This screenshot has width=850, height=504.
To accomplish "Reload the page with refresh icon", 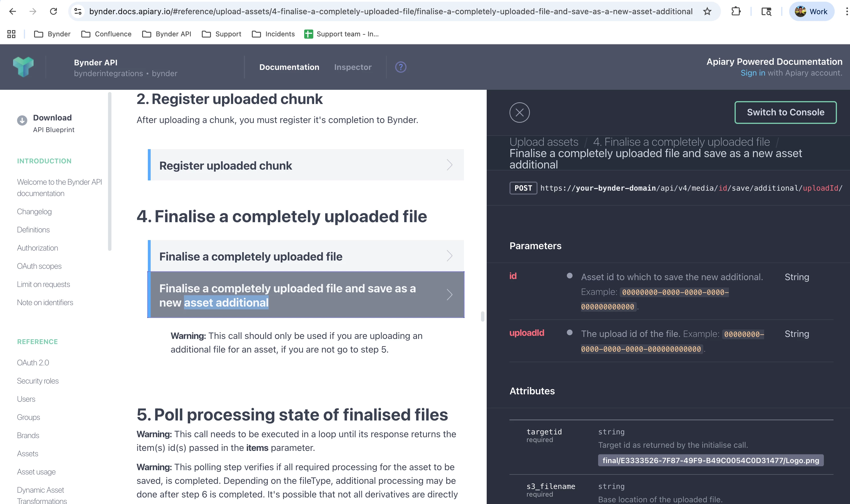I will 53,12.
